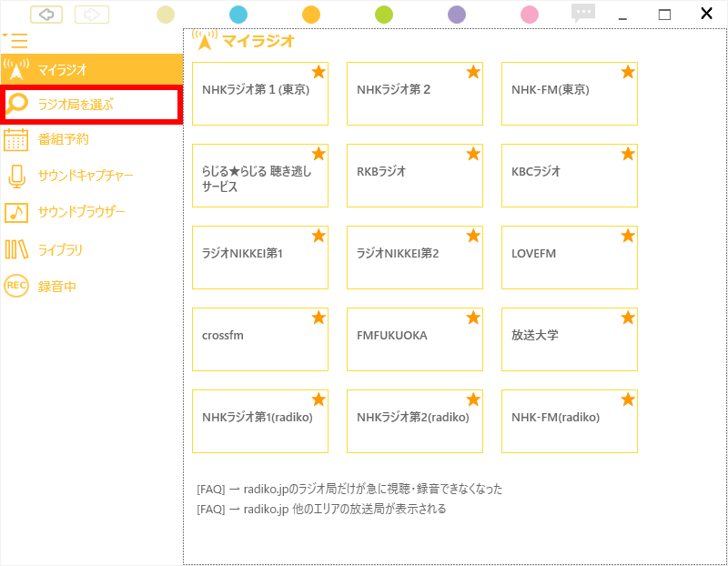
Task: Close the radio application window
Action: pos(706,14)
